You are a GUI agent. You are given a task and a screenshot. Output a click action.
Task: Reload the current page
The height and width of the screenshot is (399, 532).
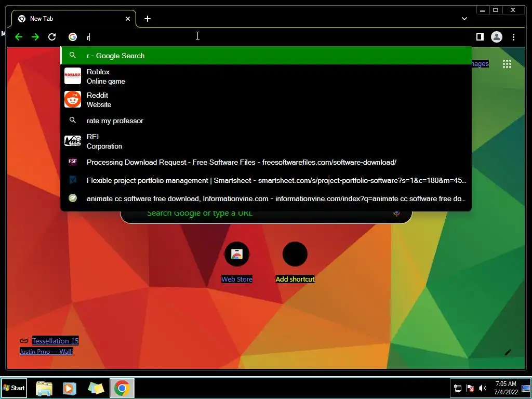[x=52, y=37]
